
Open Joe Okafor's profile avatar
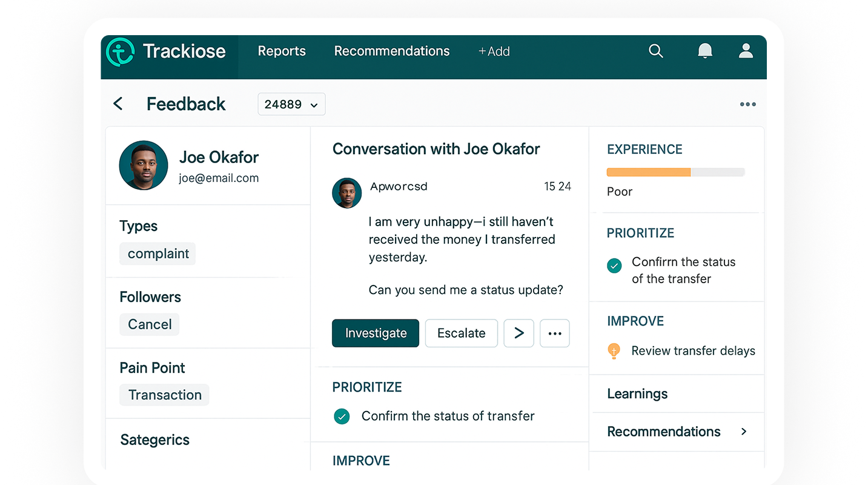tap(144, 165)
